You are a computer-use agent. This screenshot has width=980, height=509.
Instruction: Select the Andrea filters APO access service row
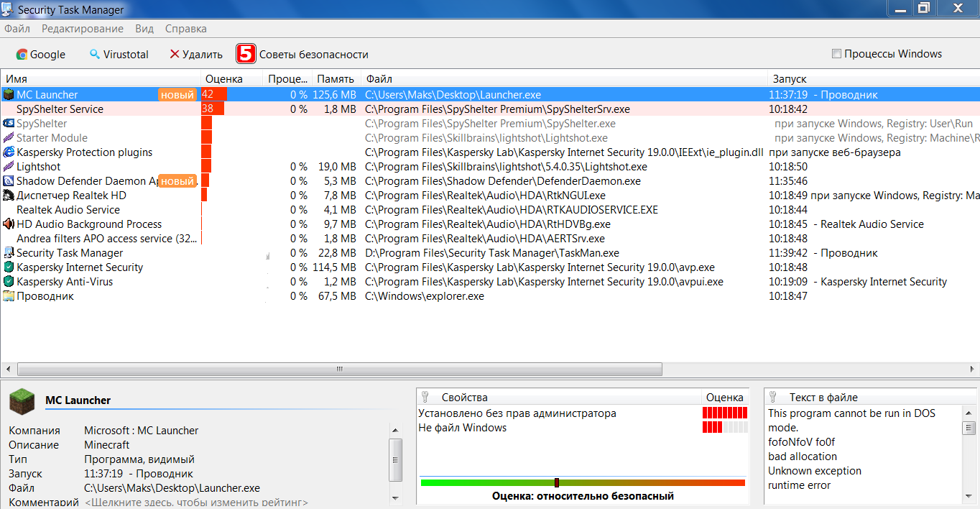pyautogui.click(x=490, y=238)
